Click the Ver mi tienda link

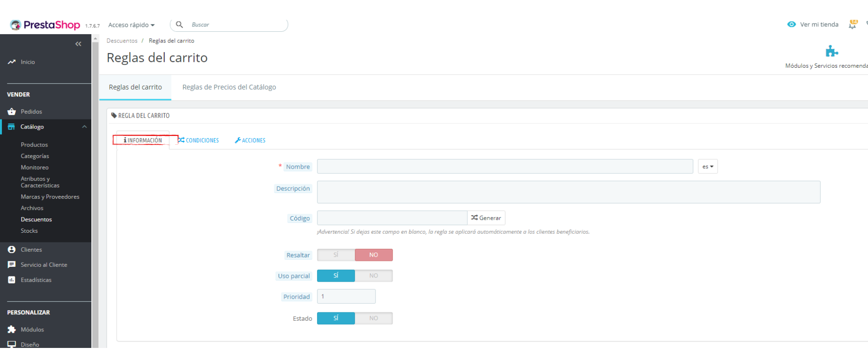(819, 24)
